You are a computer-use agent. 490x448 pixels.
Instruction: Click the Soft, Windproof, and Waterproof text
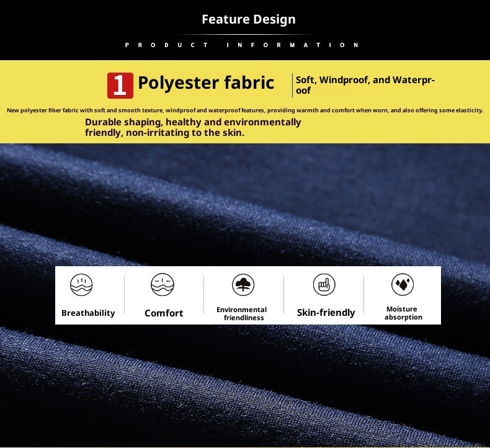coord(365,85)
